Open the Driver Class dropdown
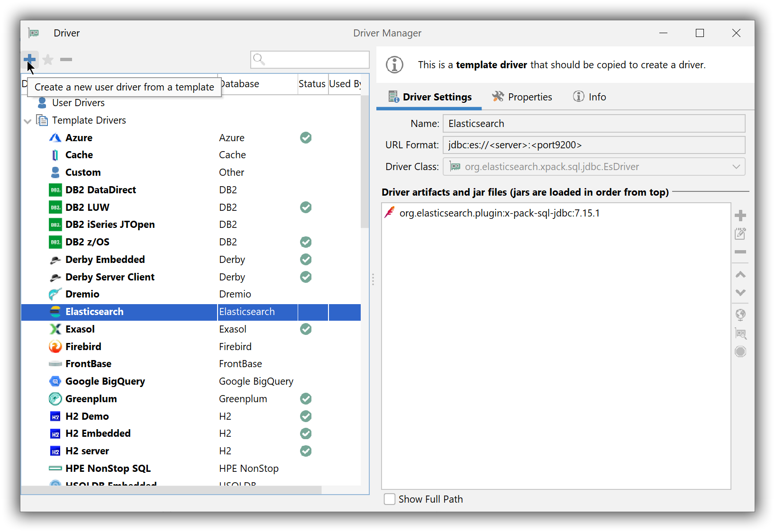Image resolution: width=775 pixels, height=532 pixels. pos(736,166)
